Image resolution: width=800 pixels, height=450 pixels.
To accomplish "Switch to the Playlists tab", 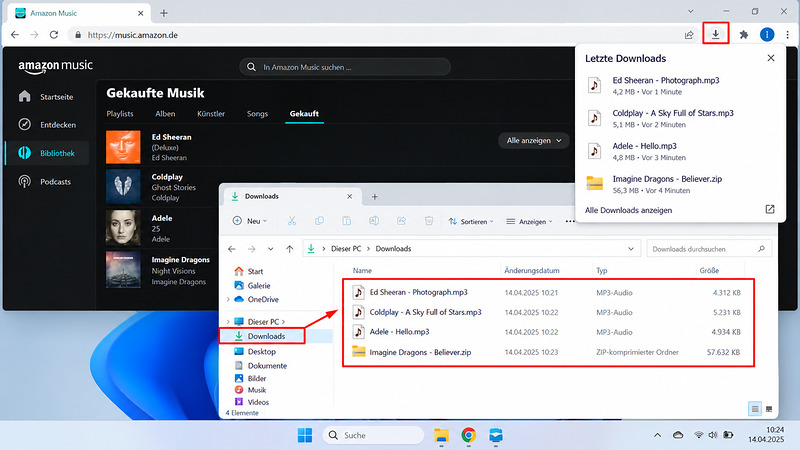I will [120, 114].
